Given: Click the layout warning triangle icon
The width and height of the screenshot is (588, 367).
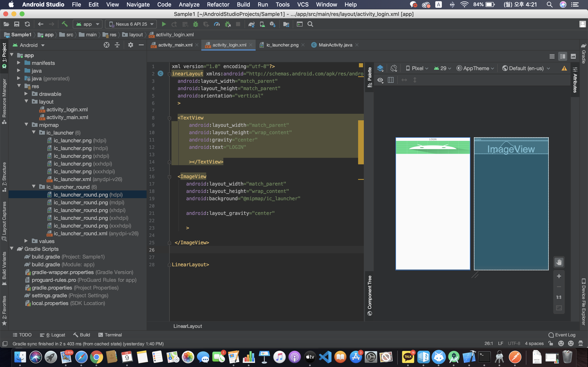Looking at the screenshot, I should point(564,68).
